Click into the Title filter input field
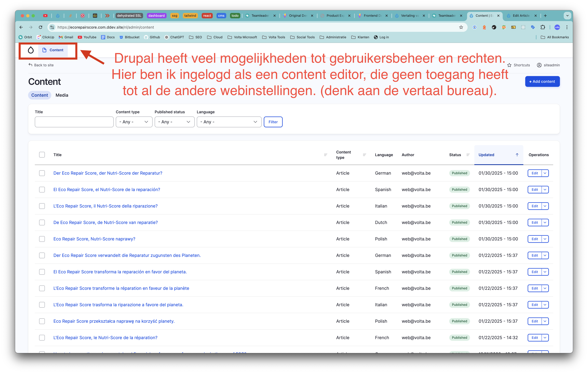Screen dimensions: 588x373 click(x=74, y=122)
